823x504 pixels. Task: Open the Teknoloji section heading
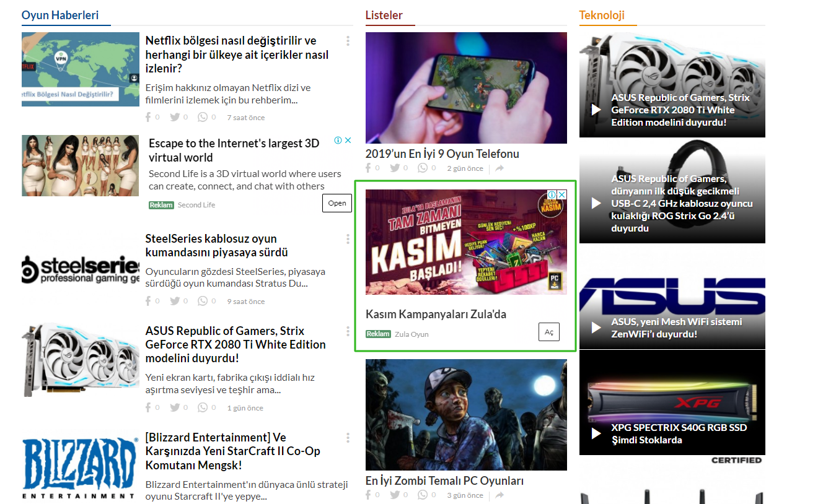click(x=602, y=15)
